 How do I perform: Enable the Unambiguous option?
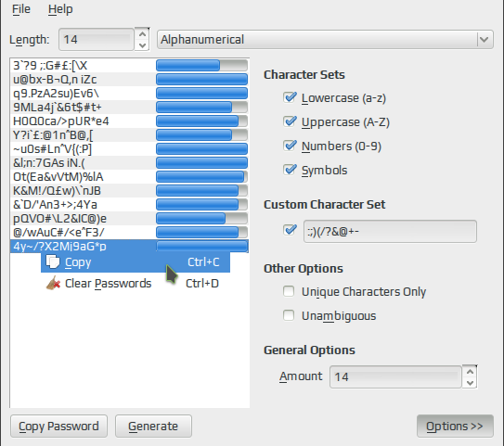point(289,315)
